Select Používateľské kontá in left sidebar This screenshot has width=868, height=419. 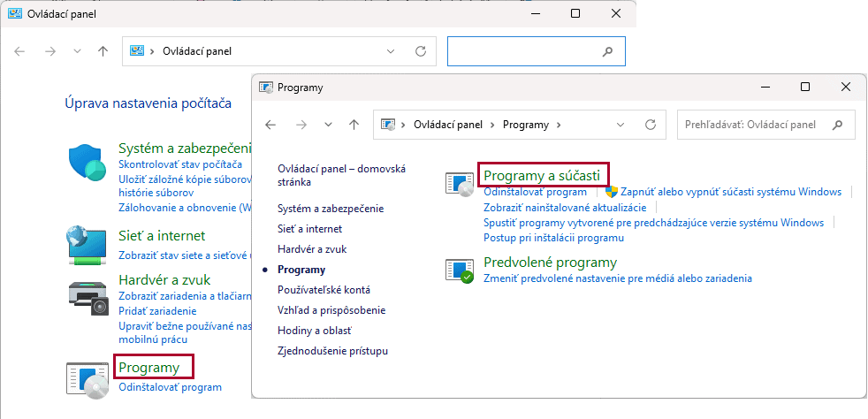click(x=324, y=290)
